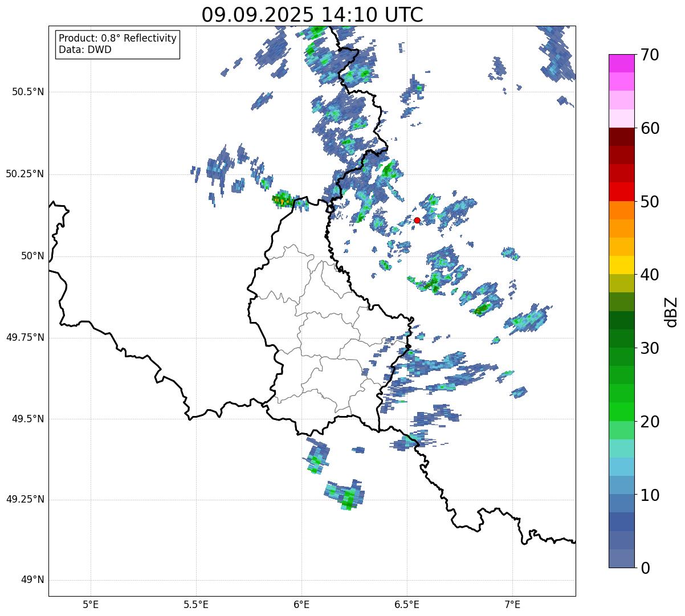Click the 6°E longitude label

301,604
